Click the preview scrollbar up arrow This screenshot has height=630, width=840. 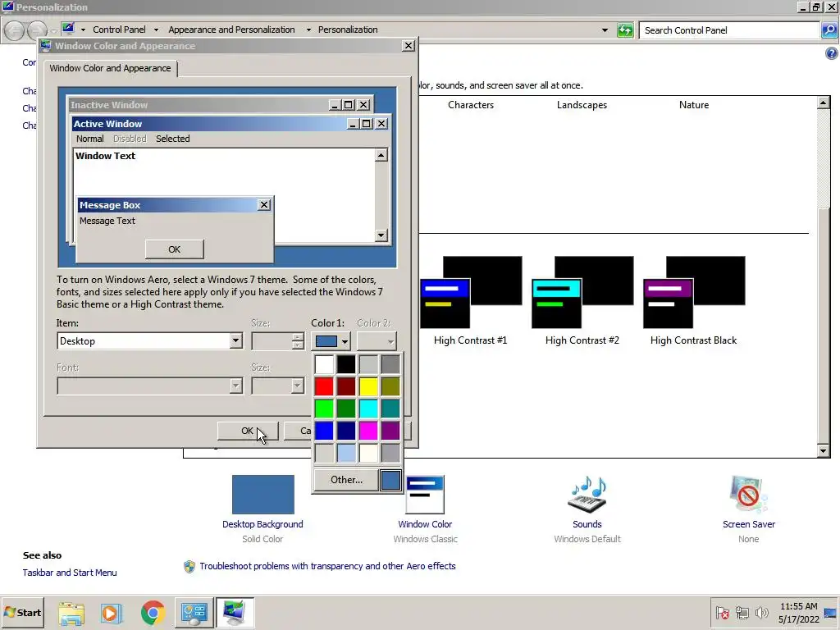(381, 155)
